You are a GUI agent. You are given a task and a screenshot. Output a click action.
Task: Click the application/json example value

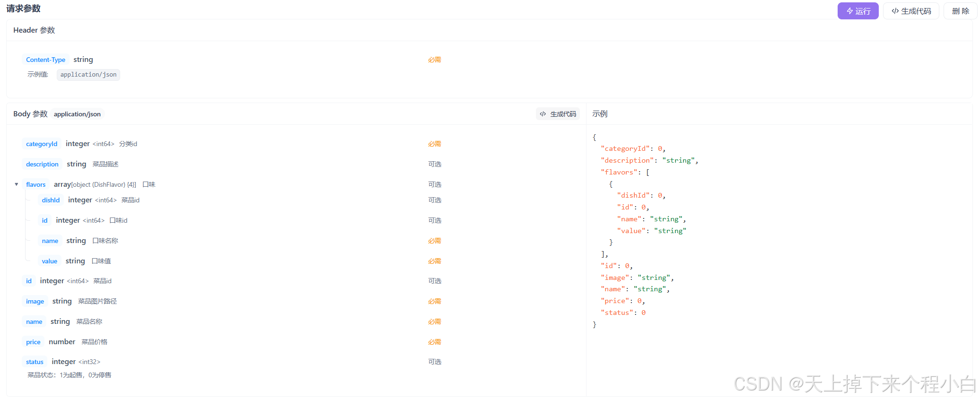[x=88, y=75]
